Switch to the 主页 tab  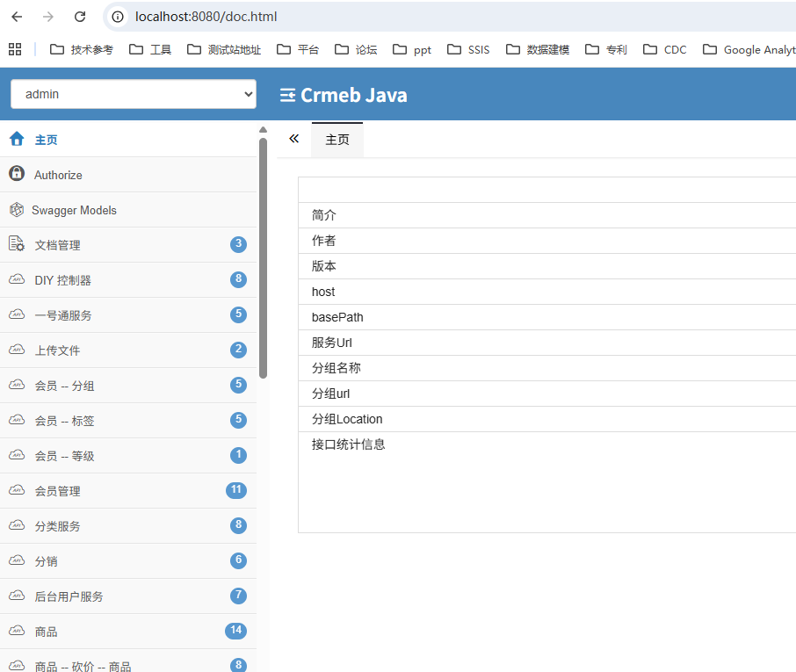(x=337, y=140)
